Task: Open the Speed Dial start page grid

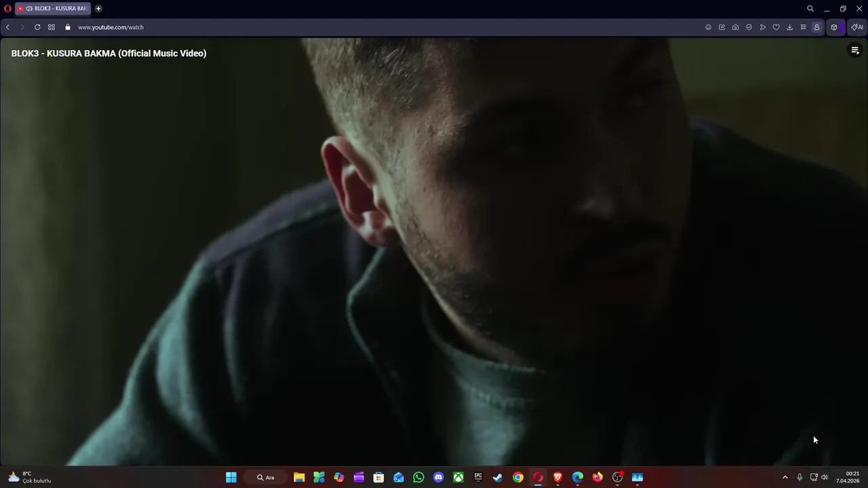Action: (x=52, y=27)
